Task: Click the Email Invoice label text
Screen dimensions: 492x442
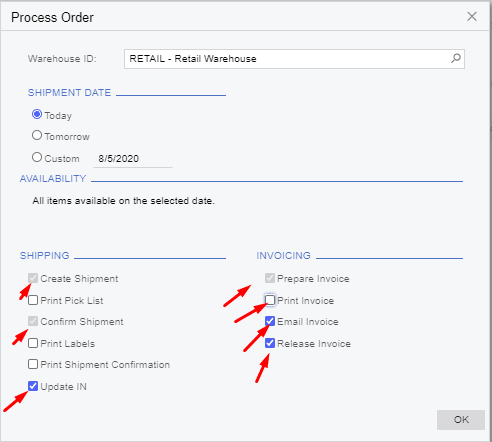Action: tap(308, 322)
